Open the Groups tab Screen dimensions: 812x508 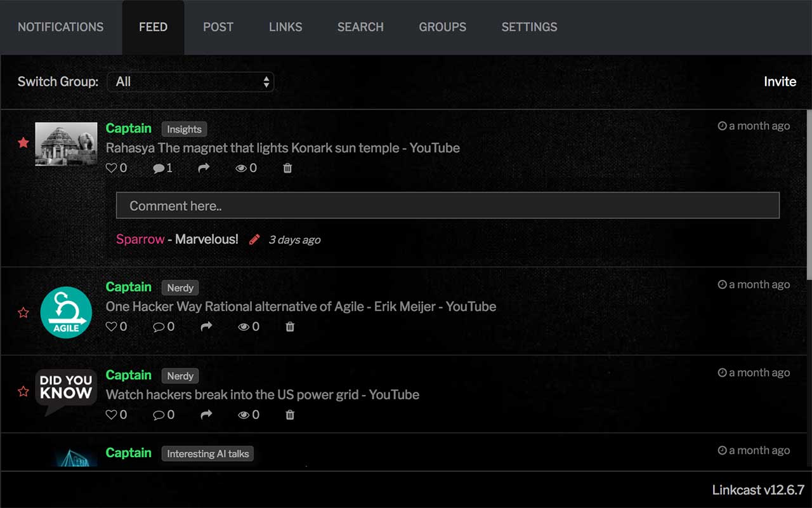442,27
